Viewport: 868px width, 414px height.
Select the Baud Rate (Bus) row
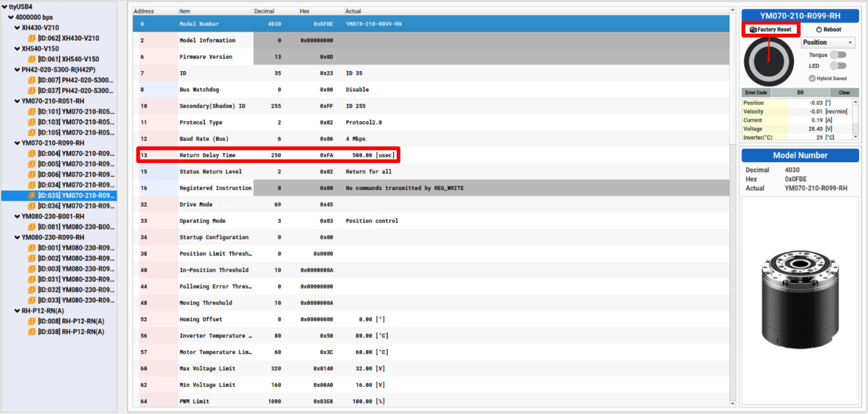(431, 139)
